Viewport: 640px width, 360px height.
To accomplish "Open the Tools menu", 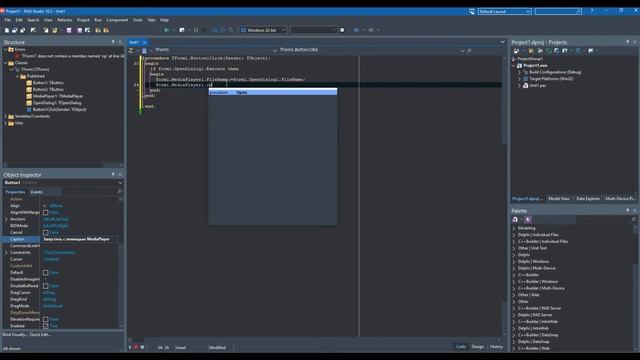I will coord(138,20).
